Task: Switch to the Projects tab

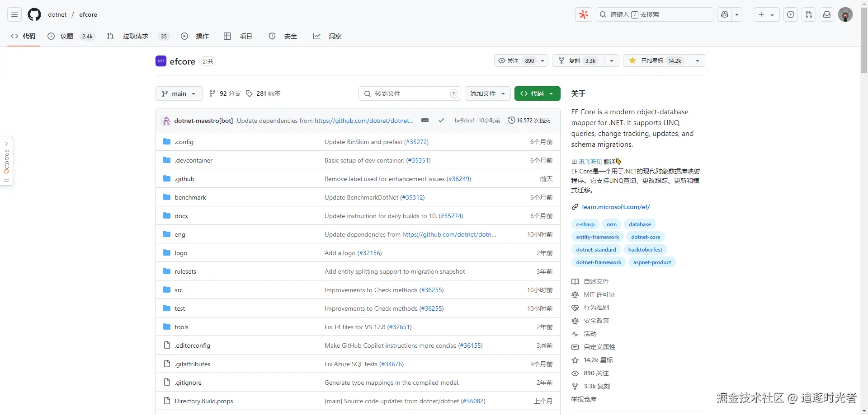Action: tap(238, 36)
